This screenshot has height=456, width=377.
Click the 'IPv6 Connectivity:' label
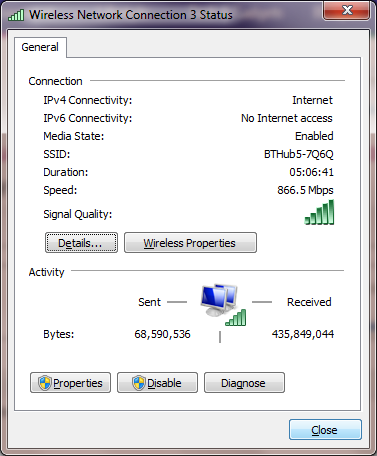88,118
